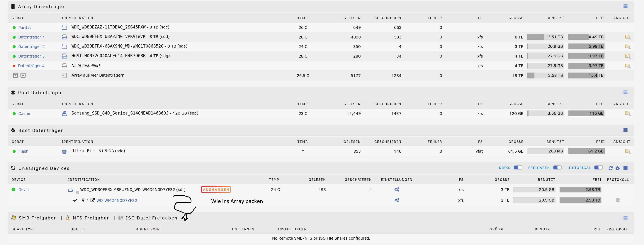
Task: Click the AUSHÄNGEN unmount button
Action: [216, 190]
